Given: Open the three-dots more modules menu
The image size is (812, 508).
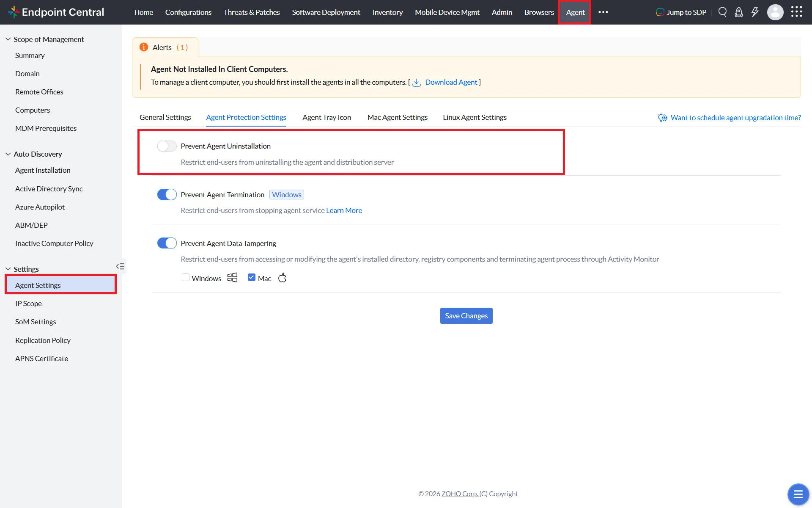Looking at the screenshot, I should pos(603,12).
